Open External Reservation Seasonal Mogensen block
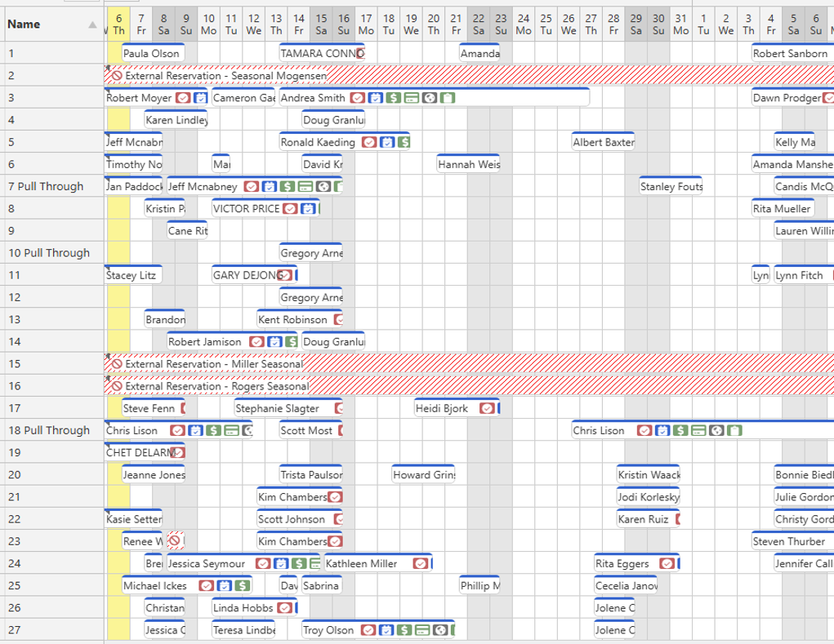 [469, 75]
